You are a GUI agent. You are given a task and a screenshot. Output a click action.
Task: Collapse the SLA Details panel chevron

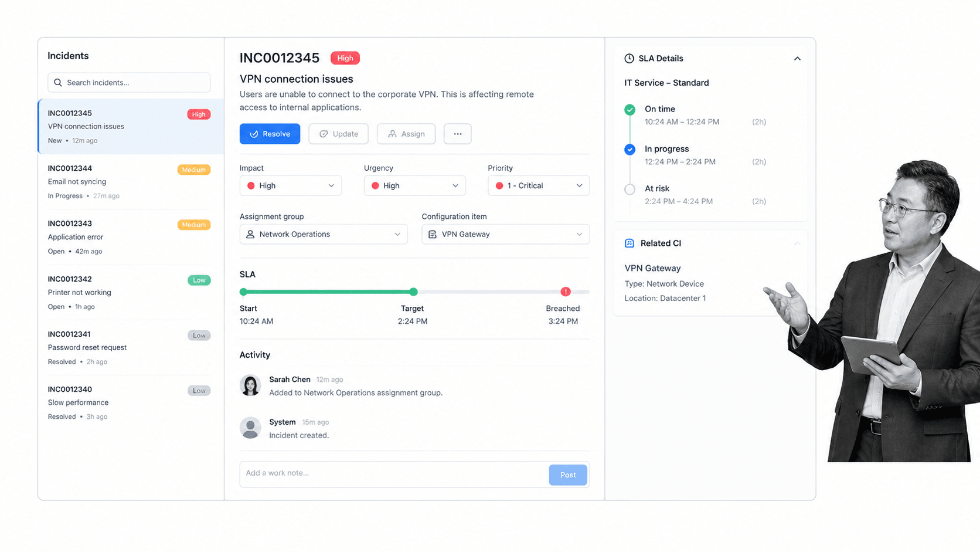797,59
